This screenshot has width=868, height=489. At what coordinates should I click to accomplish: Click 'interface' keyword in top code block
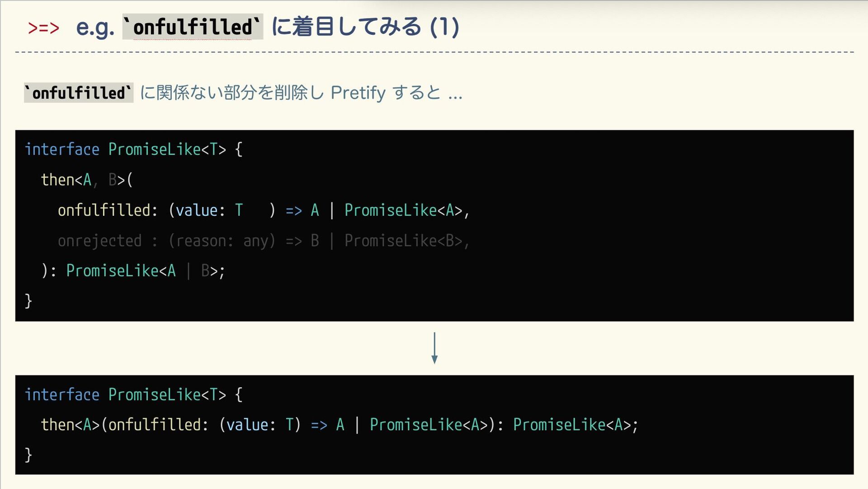(x=62, y=149)
